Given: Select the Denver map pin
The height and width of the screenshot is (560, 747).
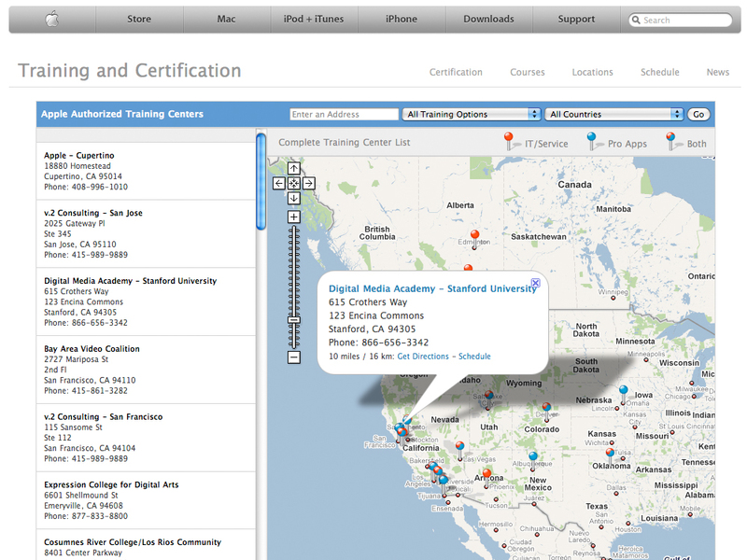Looking at the screenshot, I should point(546,411).
